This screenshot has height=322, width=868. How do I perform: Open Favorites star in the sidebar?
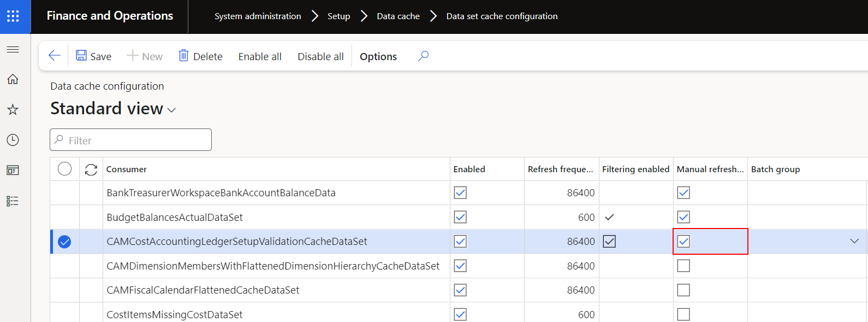point(13,110)
